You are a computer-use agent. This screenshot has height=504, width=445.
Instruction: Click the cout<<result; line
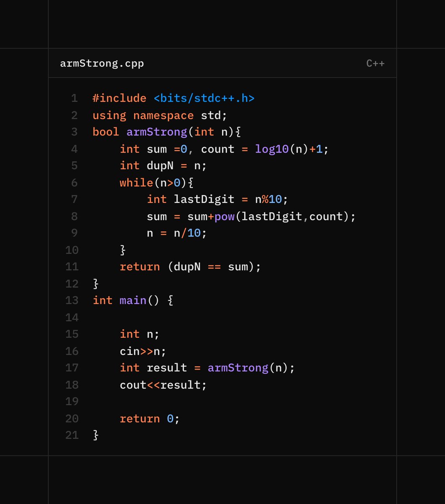click(x=163, y=385)
